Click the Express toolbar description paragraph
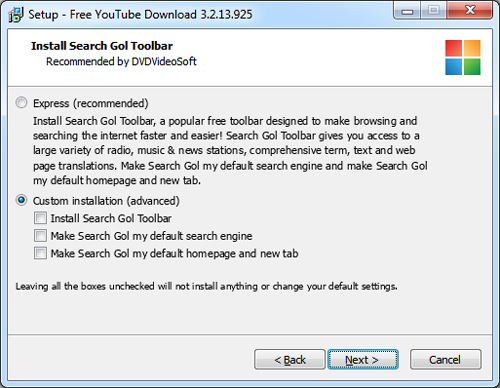Screen dimensions: 500x388 click(230, 150)
